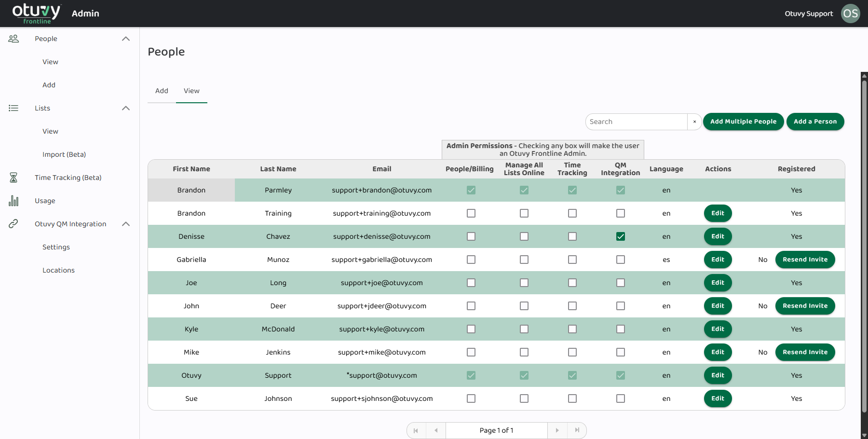Collapse the Lists sidebar section chevron
Screen dimensions: 868x439
[126, 108]
